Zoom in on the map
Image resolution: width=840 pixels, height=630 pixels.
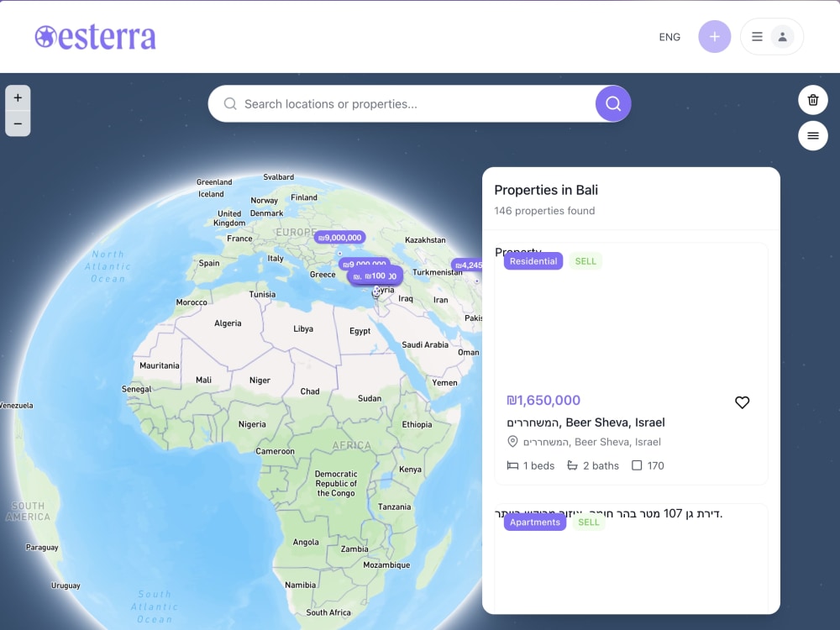[18, 98]
